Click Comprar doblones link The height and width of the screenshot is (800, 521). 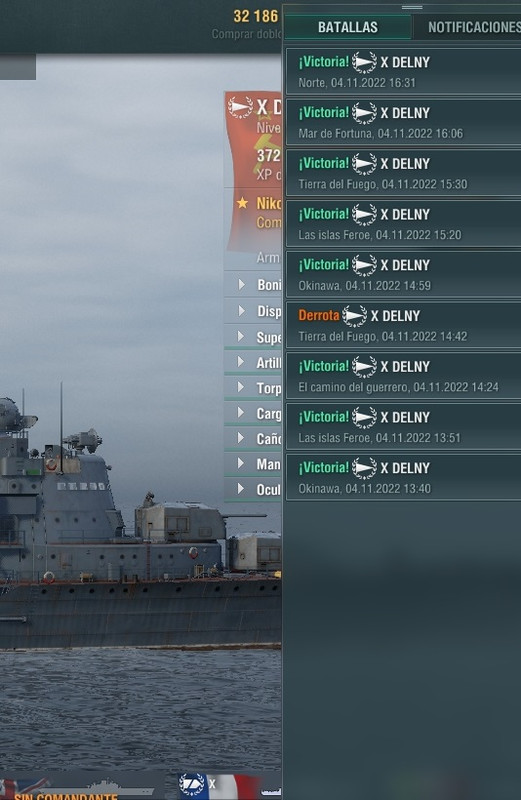[x=246, y=34]
